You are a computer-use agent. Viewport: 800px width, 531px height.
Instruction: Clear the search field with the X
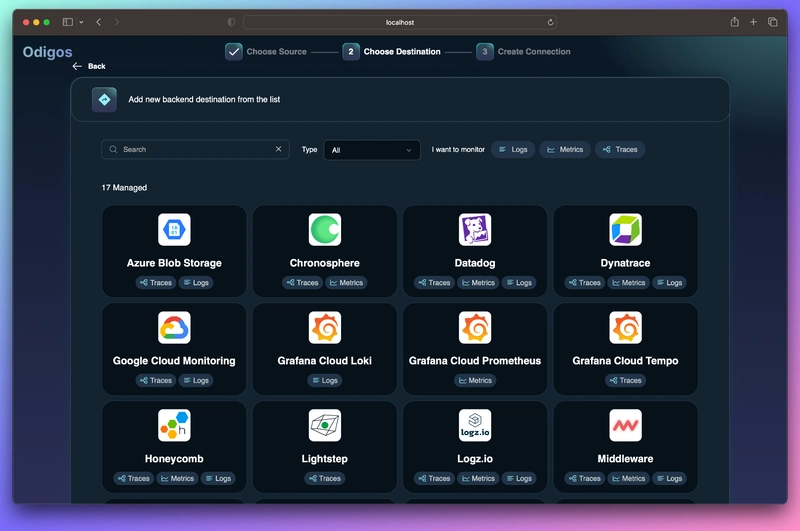[279, 149]
